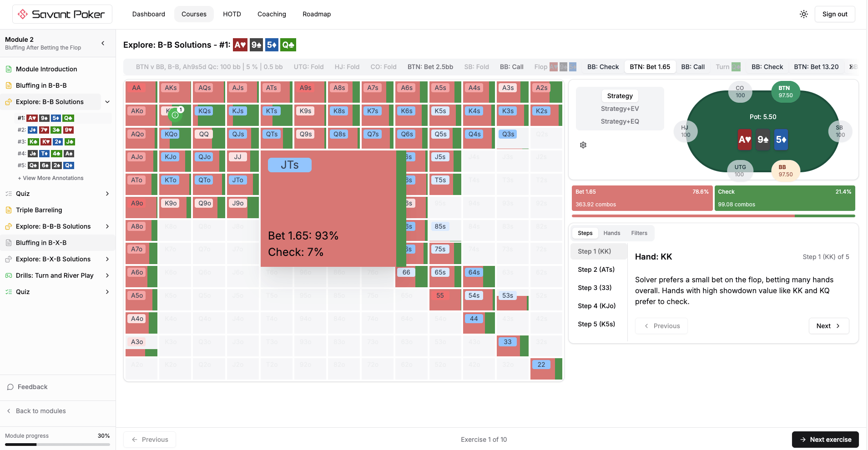The image size is (868, 450).
Task: Collapse the sidebar using the left chevron
Action: [103, 43]
